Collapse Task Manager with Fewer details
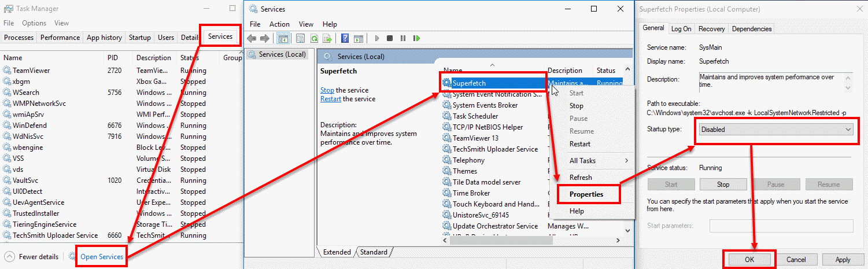 pyautogui.click(x=32, y=257)
